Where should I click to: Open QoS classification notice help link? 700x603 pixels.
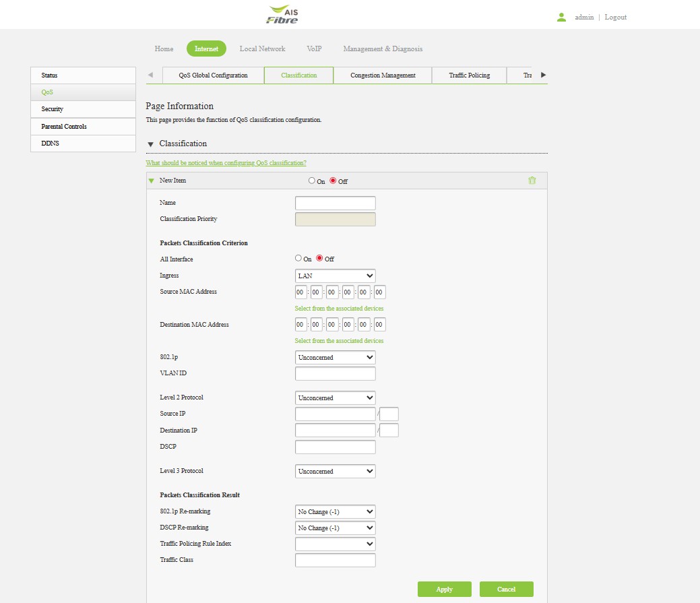pos(226,163)
